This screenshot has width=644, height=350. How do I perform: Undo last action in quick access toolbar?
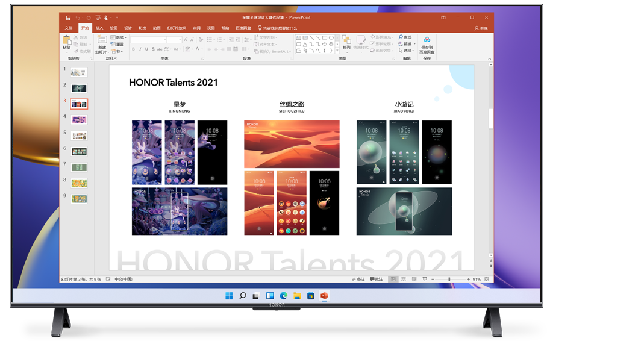coord(78,17)
